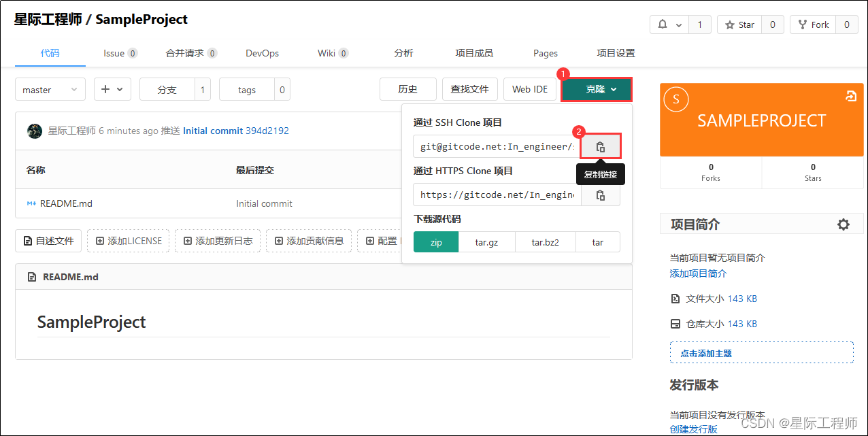This screenshot has height=436, width=868.
Task: Click the 创建发行版 link
Action: (692, 429)
